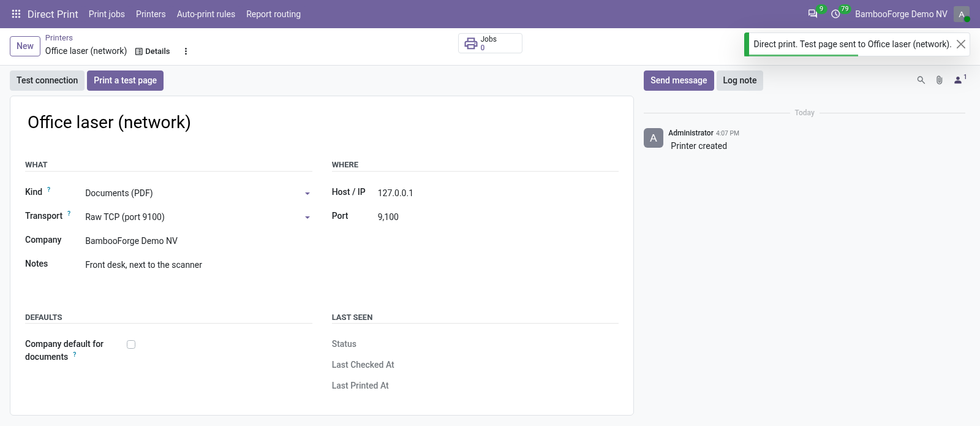Open the BambooForge Demo NV company switcher
This screenshot has width=980, height=426.
pyautogui.click(x=901, y=14)
